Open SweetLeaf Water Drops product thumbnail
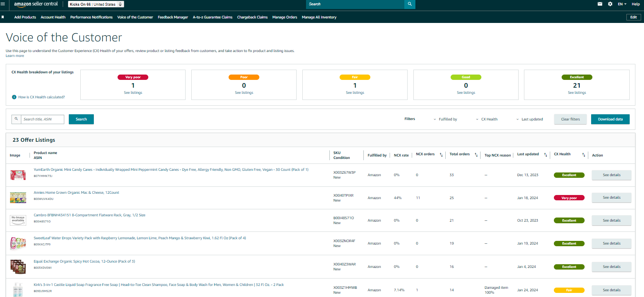The width and height of the screenshot is (644, 297). [18, 243]
